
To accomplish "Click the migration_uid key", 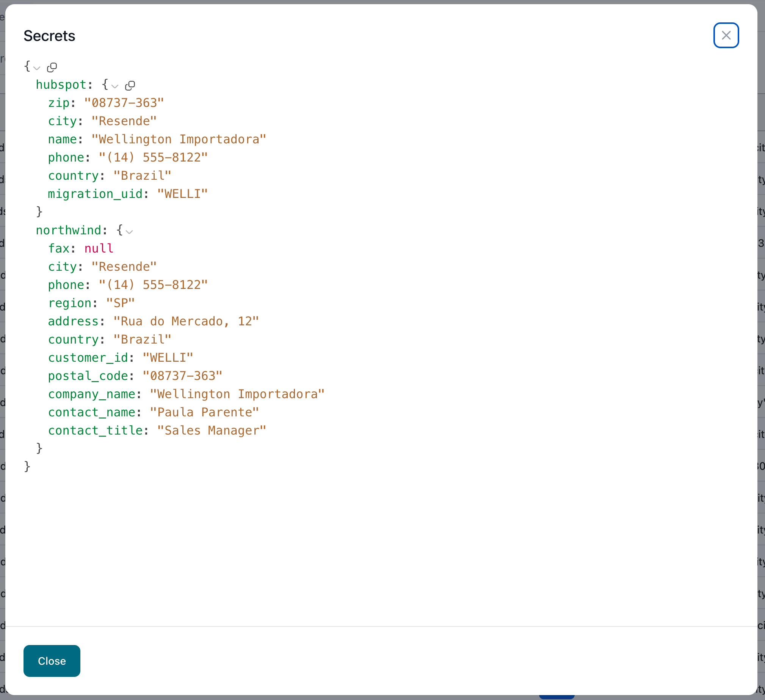I will 95,194.
